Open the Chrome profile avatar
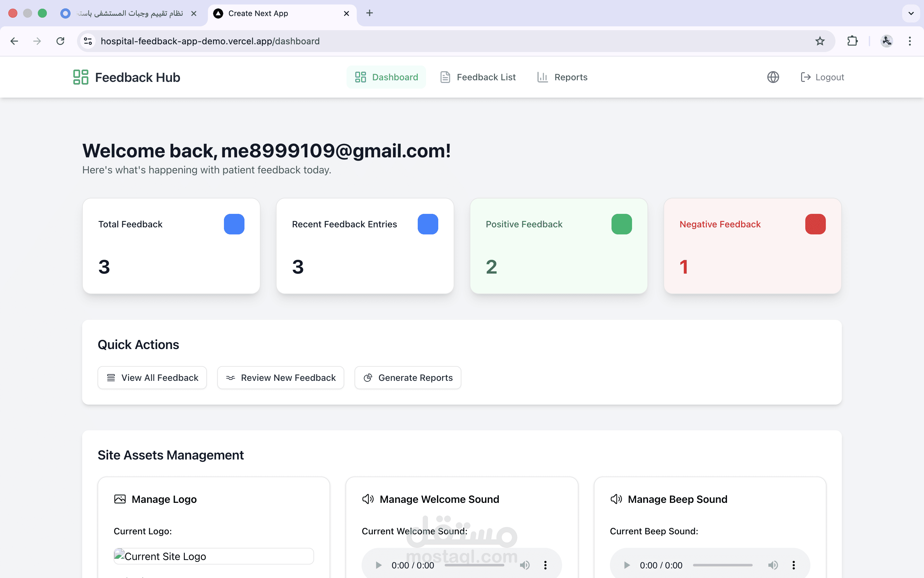The height and width of the screenshot is (578, 924). (x=886, y=41)
